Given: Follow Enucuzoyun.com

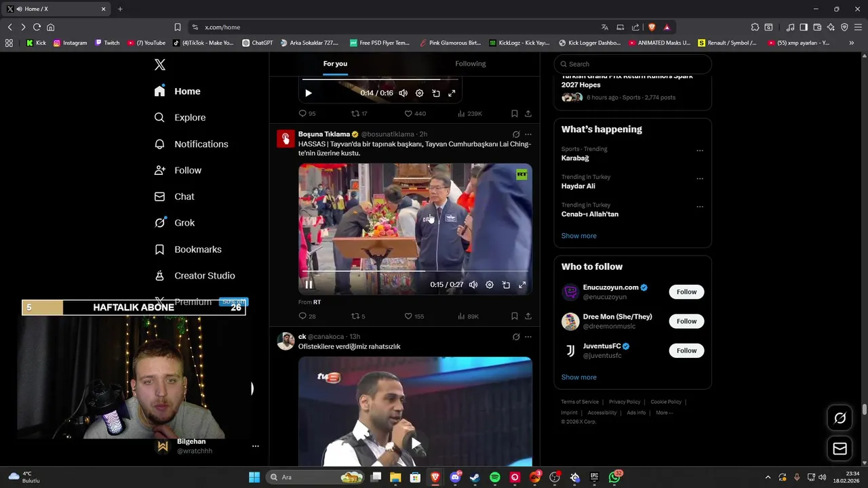Looking at the screenshot, I should click(686, 291).
